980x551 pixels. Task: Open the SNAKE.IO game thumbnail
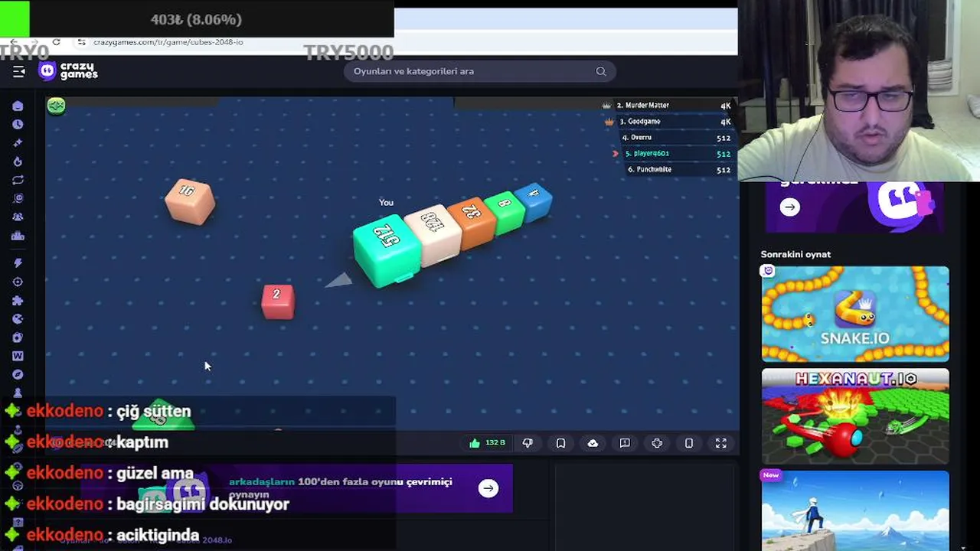click(x=855, y=314)
